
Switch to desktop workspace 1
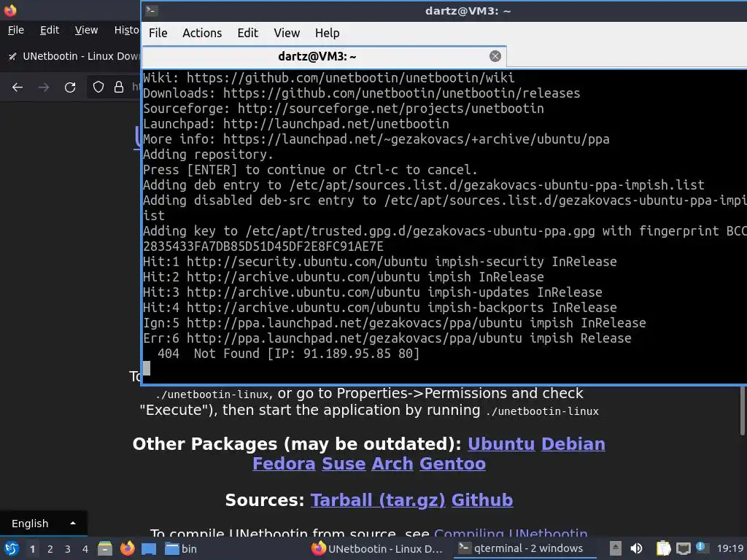32,548
